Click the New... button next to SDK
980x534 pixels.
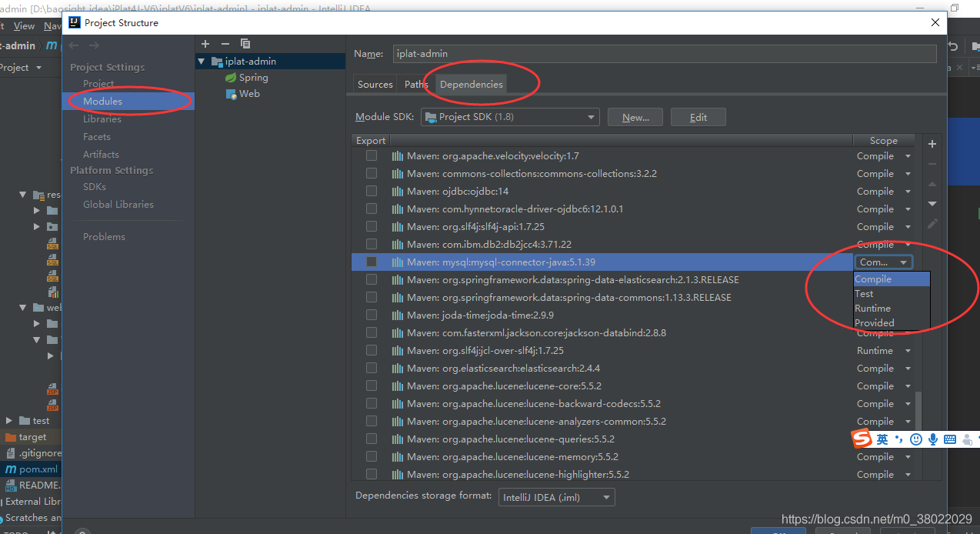pos(635,117)
